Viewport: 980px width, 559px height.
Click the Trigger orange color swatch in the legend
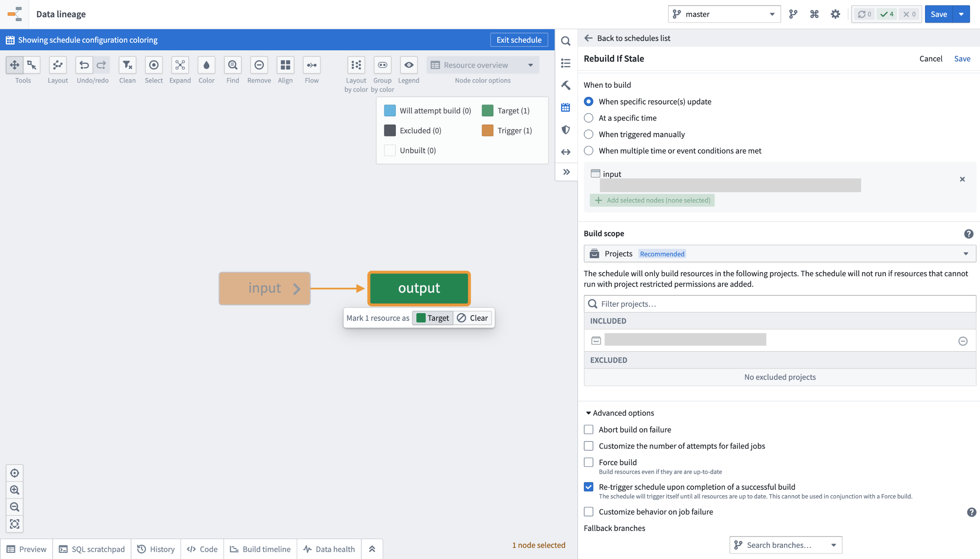pyautogui.click(x=487, y=130)
